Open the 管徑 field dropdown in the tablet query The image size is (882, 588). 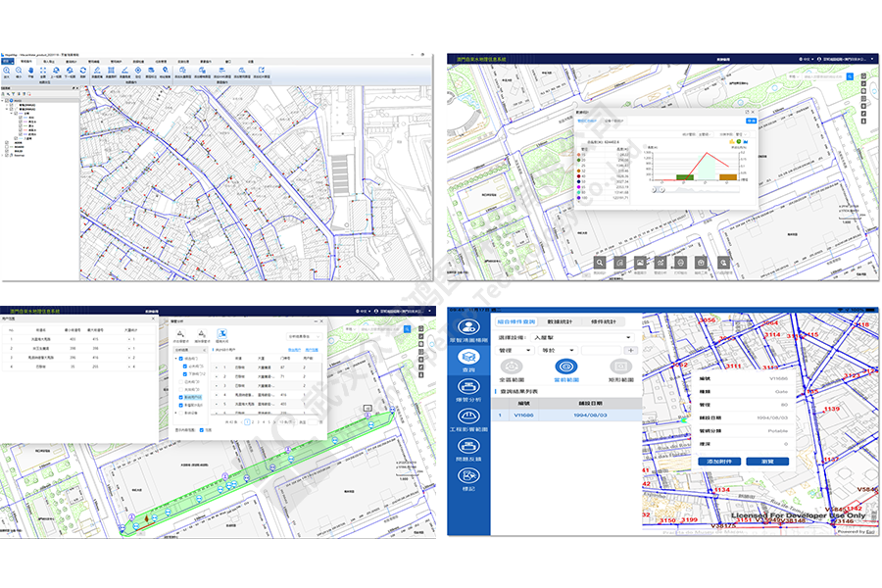tap(514, 351)
